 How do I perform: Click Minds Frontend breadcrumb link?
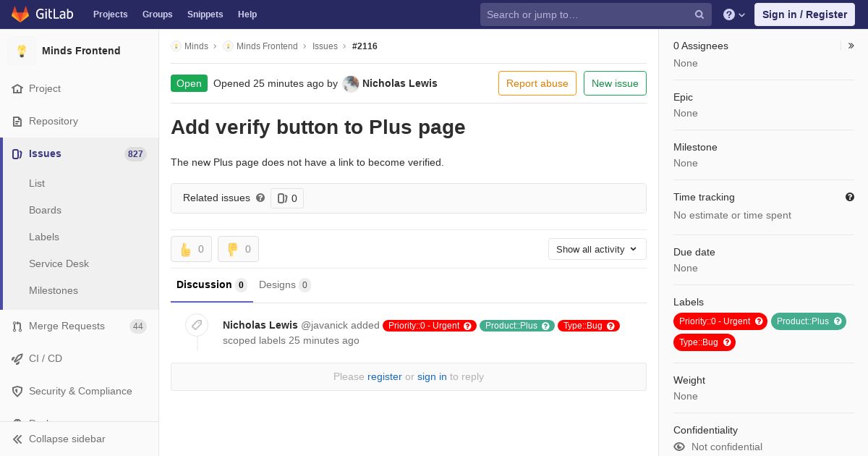(267, 46)
